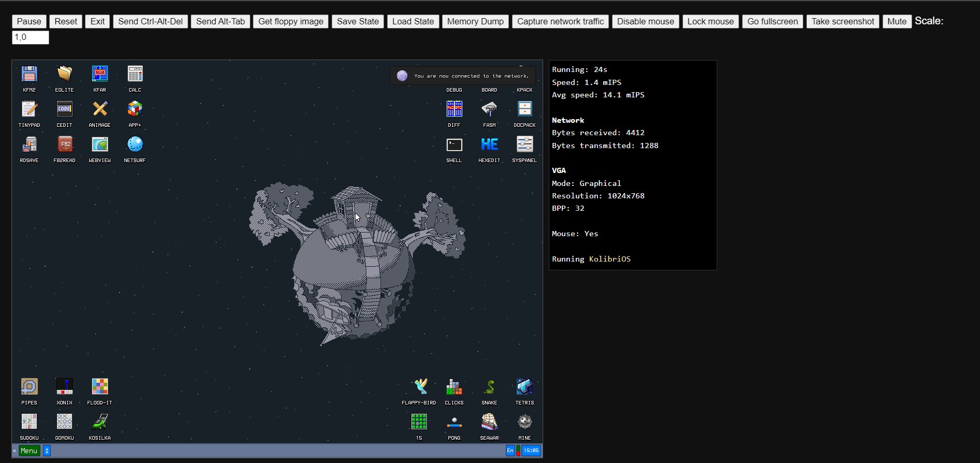Open the KolibriOS Menu button

pyautogui.click(x=29, y=451)
